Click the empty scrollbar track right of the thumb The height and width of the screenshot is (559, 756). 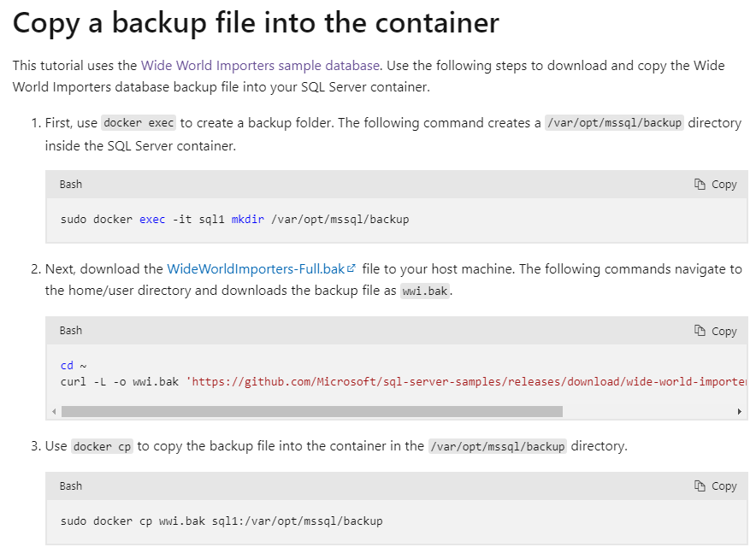tap(648, 411)
